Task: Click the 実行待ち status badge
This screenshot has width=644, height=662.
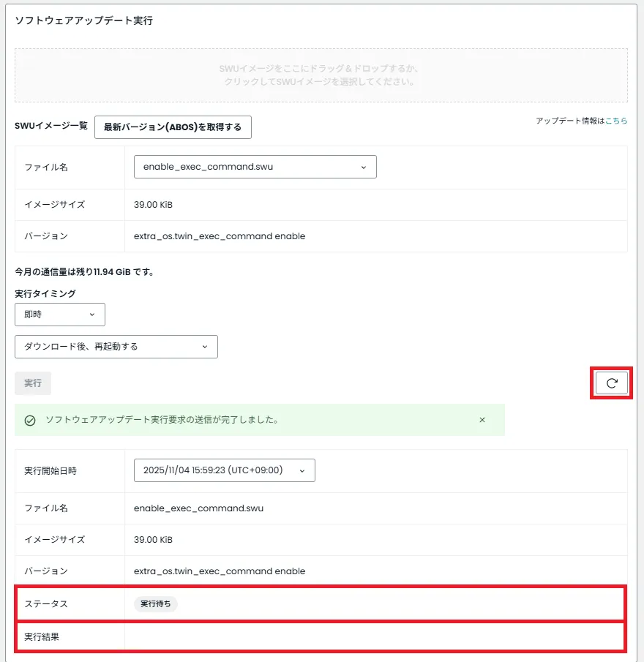Action: [154, 603]
